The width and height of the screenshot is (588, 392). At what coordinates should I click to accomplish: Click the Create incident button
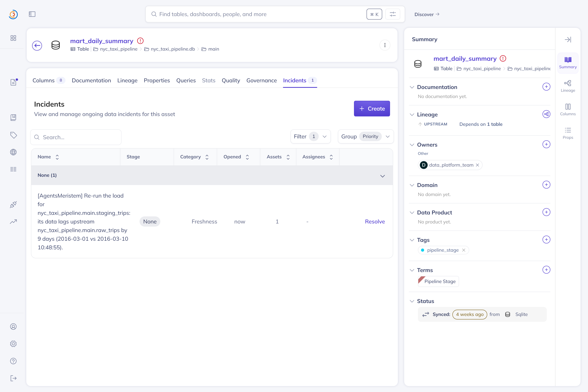(x=372, y=109)
